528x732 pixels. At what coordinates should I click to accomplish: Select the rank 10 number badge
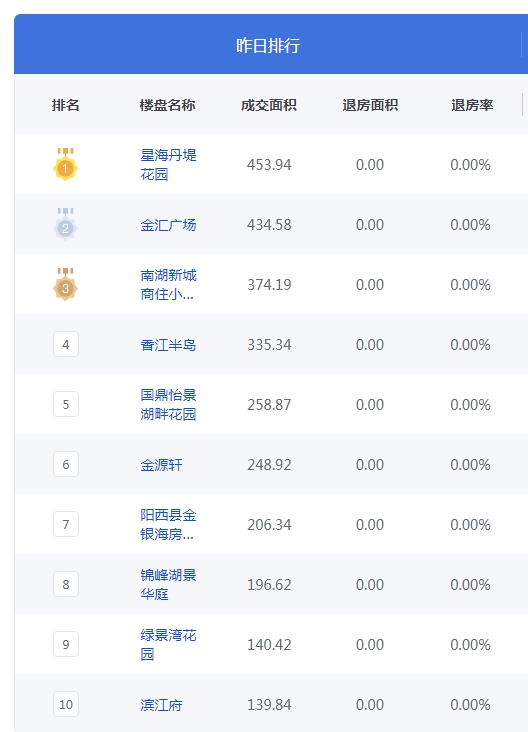(x=66, y=704)
